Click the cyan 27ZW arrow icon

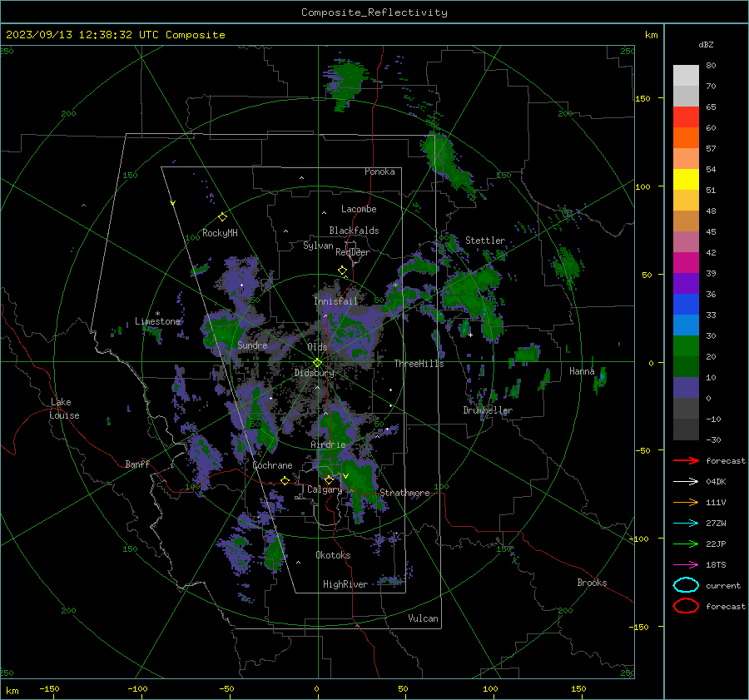tap(686, 524)
